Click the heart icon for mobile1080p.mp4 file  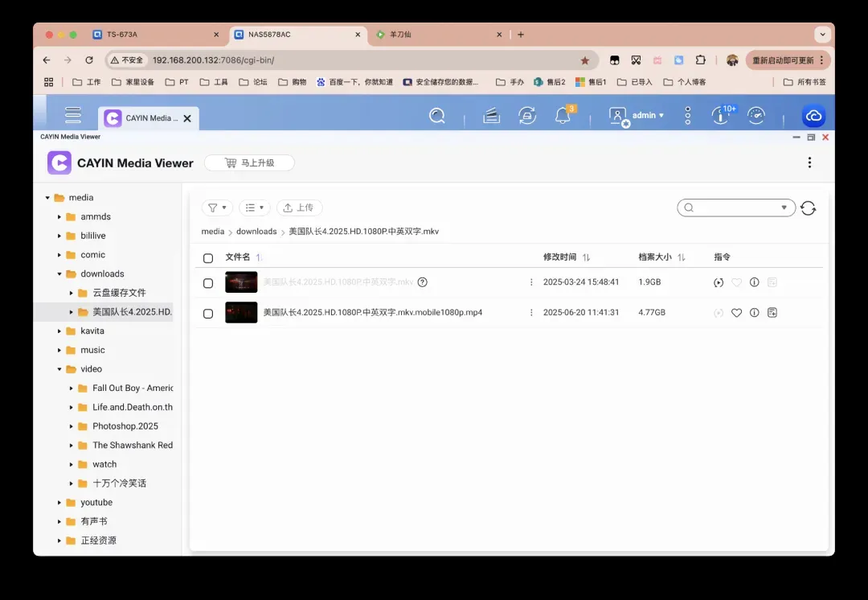(736, 313)
